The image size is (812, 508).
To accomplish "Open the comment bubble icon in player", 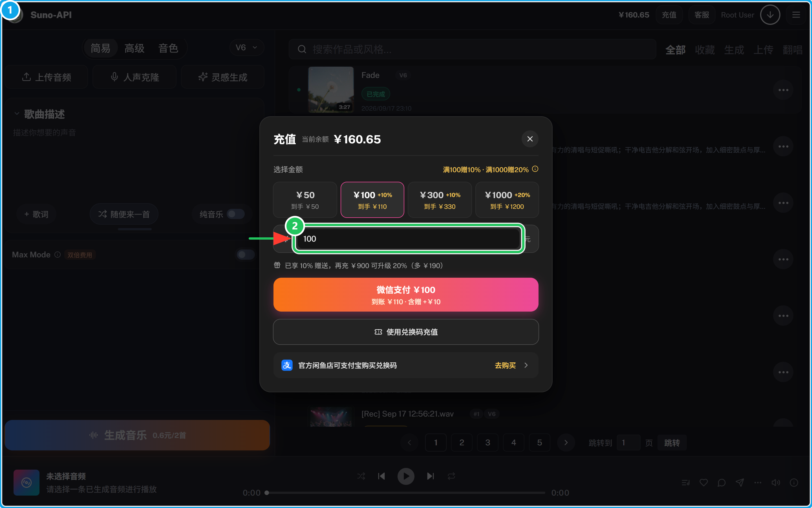I will [721, 483].
